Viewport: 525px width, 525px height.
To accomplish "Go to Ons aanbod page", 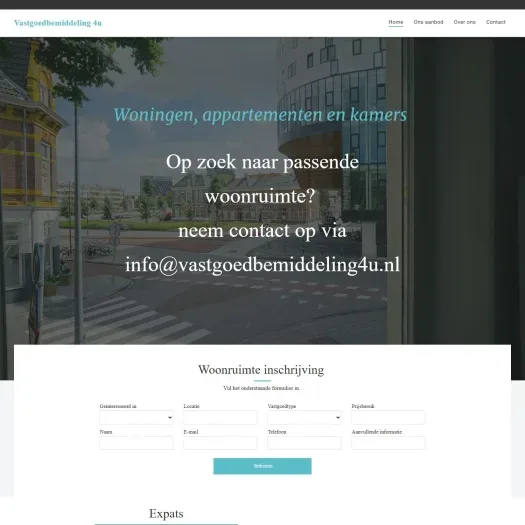I will click(428, 22).
